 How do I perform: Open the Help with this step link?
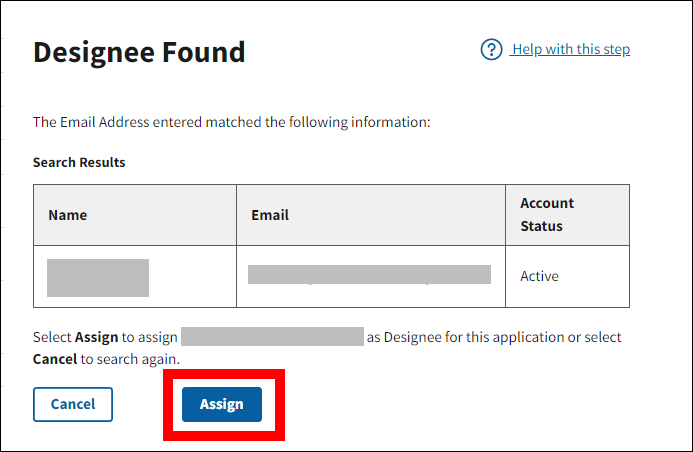pyautogui.click(x=570, y=50)
